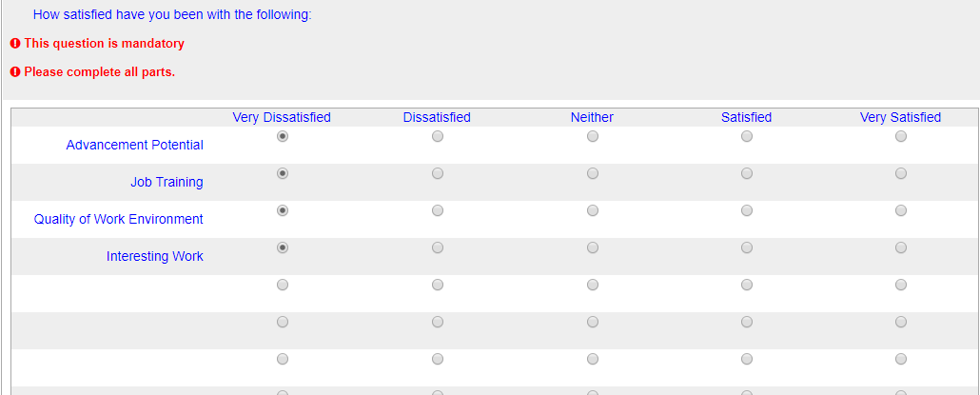
Task: Rate Quality of Work Environment as Dissatisfied
Action: (437, 210)
